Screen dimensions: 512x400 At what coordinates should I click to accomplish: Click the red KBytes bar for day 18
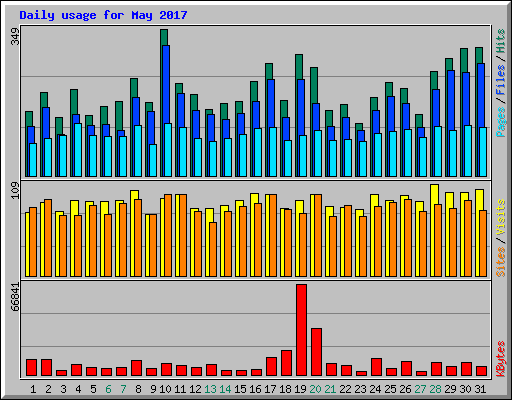[286, 363]
